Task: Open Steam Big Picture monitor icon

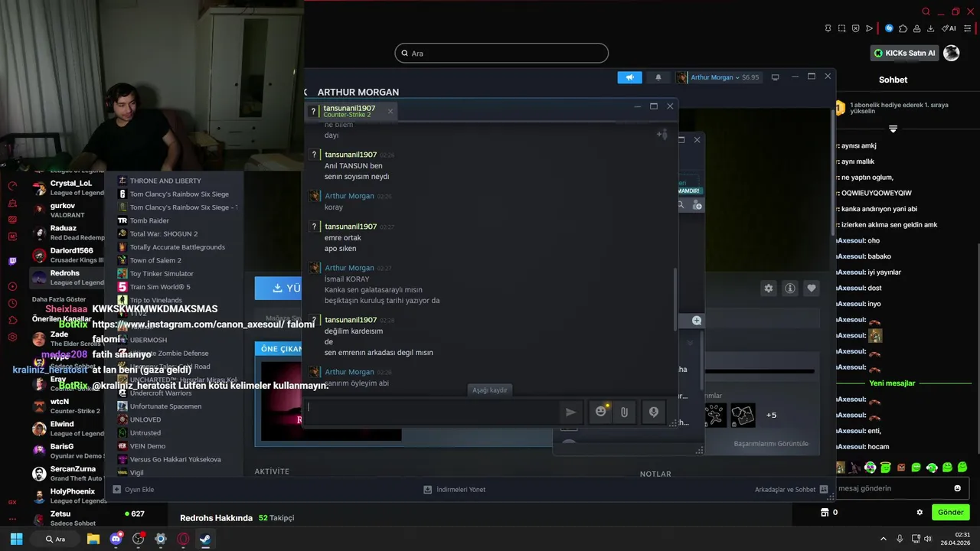Action: (x=775, y=77)
